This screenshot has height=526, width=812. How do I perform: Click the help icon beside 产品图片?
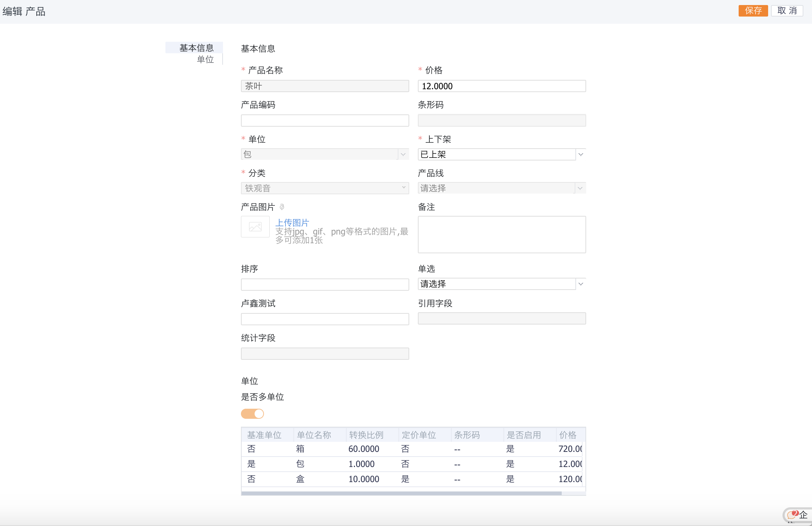(x=282, y=207)
